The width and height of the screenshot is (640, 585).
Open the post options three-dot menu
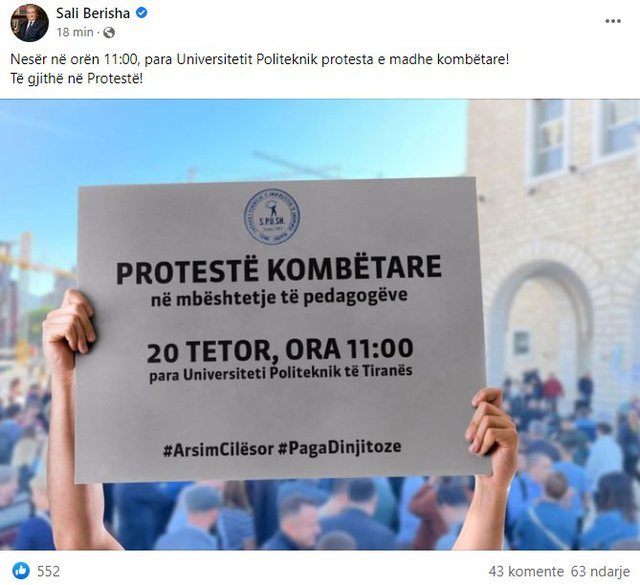[x=613, y=21]
